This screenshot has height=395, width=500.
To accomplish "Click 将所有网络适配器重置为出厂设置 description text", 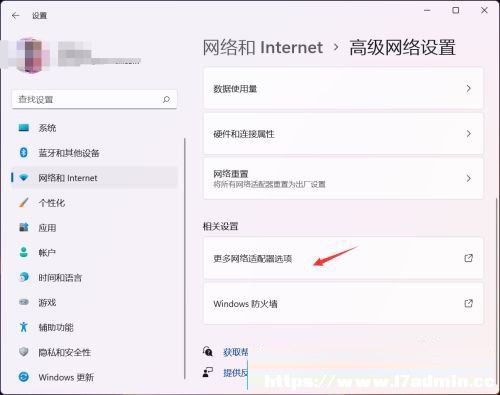I will click(269, 184).
